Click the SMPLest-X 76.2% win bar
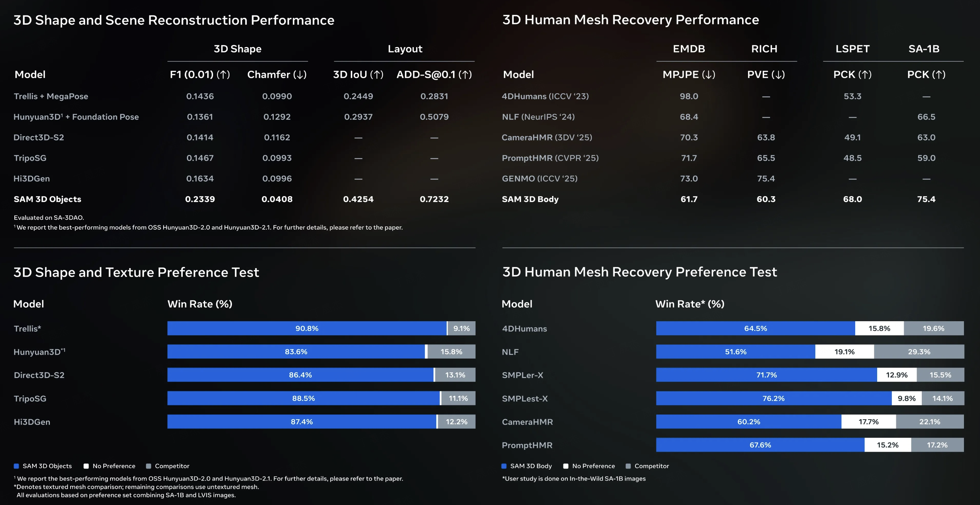This screenshot has width=980, height=505. click(x=773, y=398)
